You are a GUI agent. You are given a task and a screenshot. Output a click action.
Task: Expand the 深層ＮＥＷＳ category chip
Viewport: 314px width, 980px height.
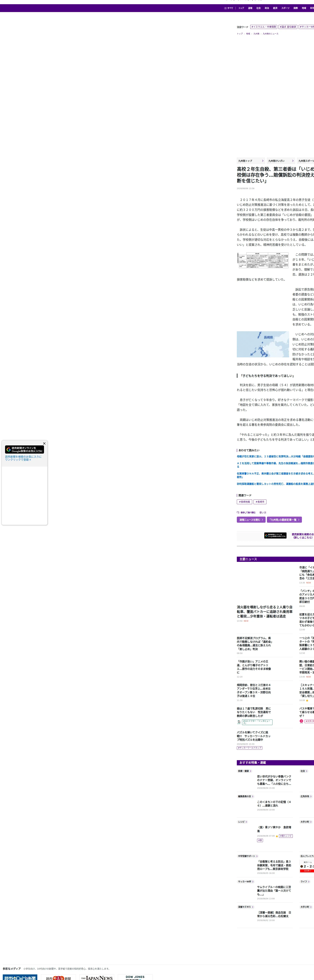[x=246, y=907]
